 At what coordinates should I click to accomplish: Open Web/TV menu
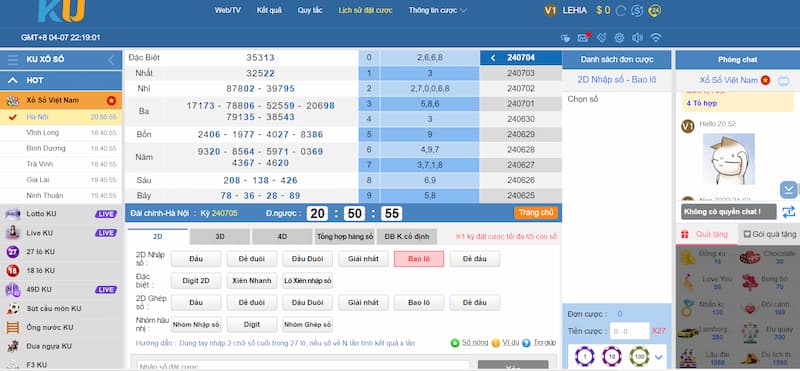228,10
